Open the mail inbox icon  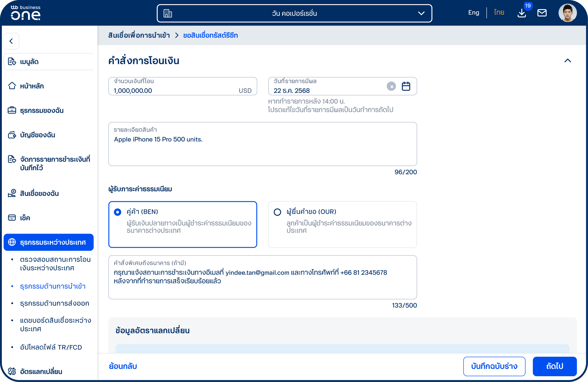(542, 13)
